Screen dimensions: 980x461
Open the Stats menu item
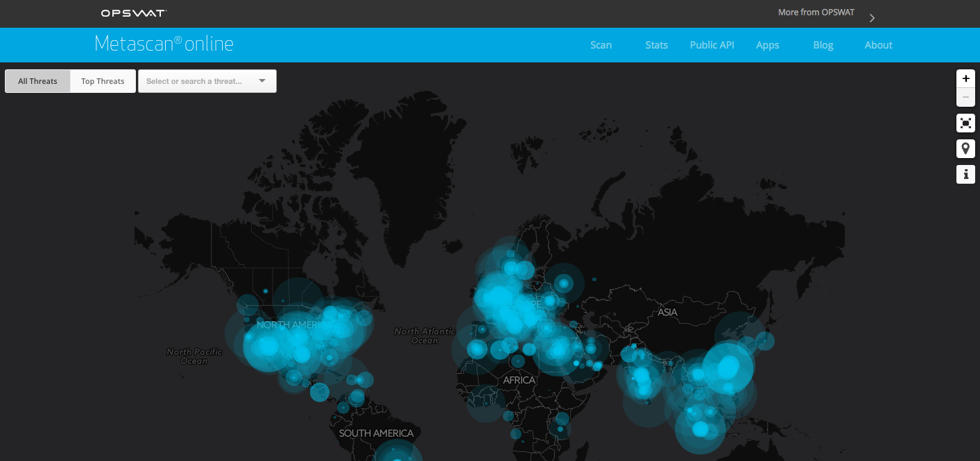(x=657, y=45)
